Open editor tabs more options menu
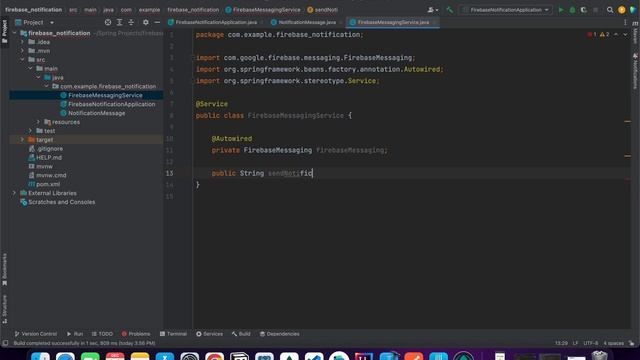Screen dimensions: 640x360 625,22
